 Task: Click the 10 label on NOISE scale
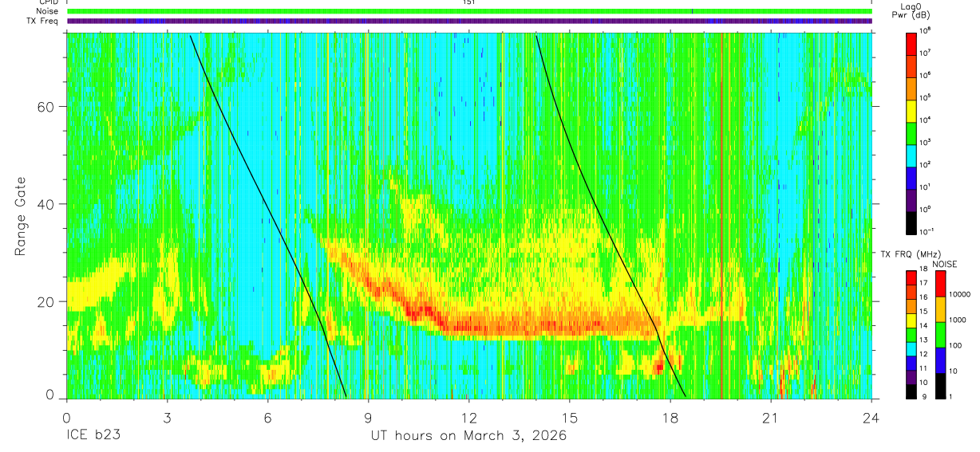pyautogui.click(x=954, y=371)
